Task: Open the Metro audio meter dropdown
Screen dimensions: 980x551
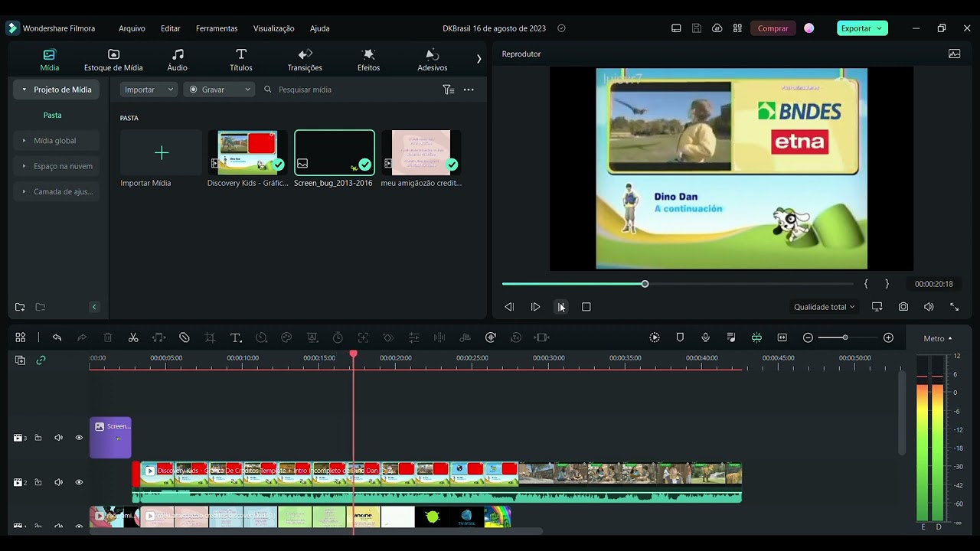Action: (x=938, y=338)
